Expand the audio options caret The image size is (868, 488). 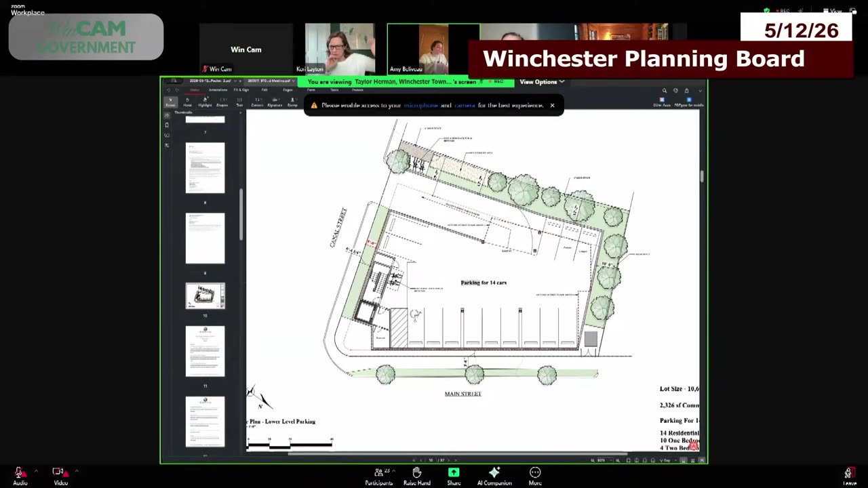[x=36, y=470]
